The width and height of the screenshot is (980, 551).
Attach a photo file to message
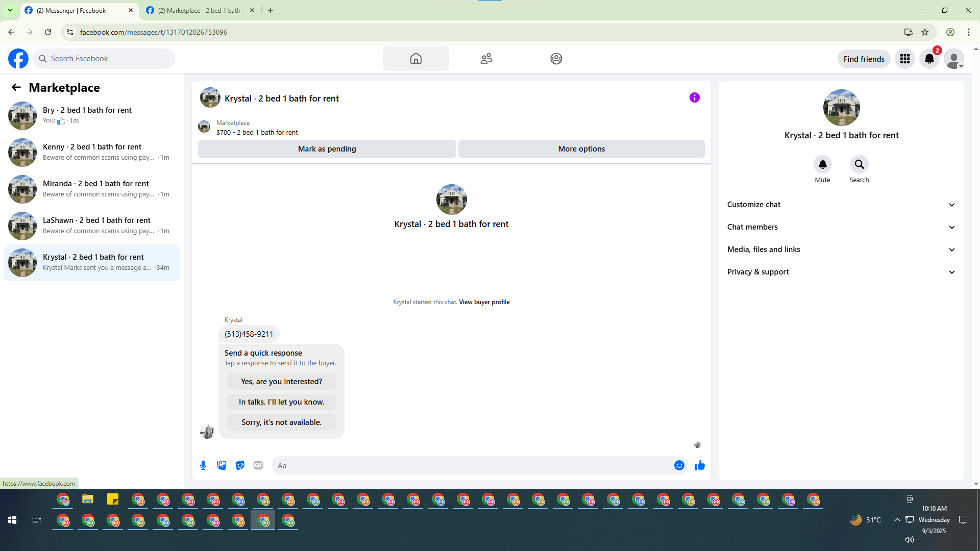(222, 465)
